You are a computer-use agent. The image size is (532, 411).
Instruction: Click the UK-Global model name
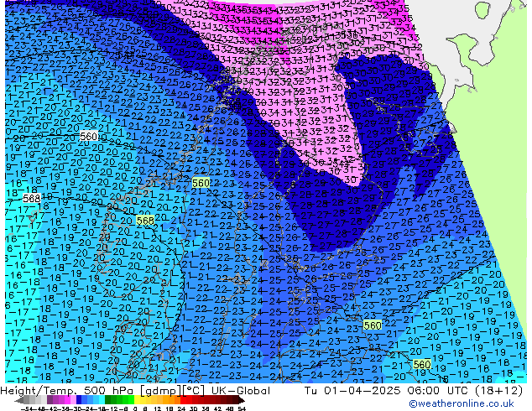click(241, 391)
